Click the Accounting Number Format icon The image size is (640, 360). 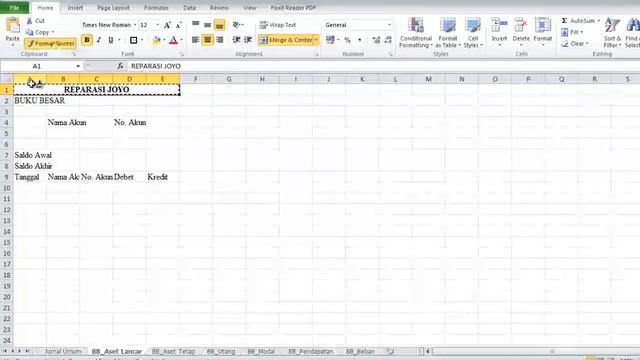click(330, 40)
